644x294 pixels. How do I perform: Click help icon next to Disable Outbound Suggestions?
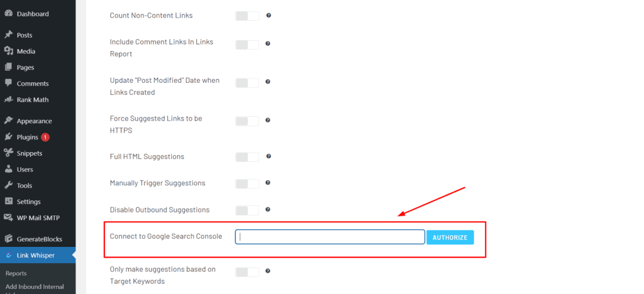point(268,210)
